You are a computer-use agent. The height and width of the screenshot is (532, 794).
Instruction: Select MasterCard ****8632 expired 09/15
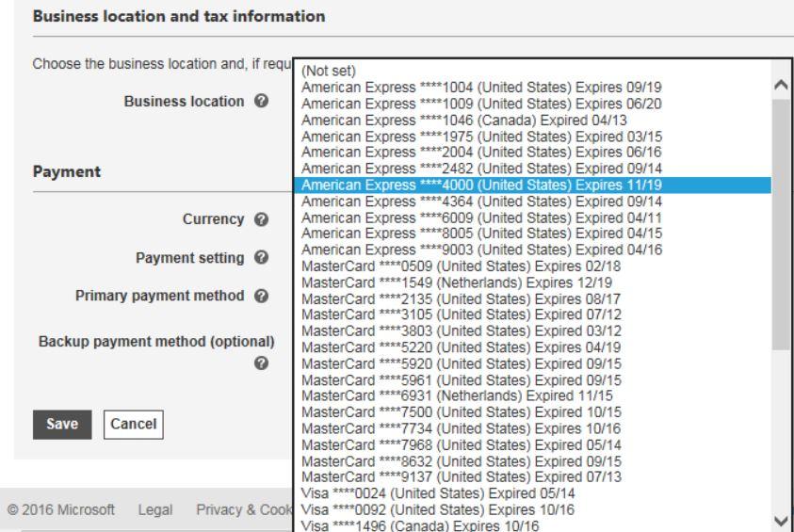pyautogui.click(x=532, y=461)
